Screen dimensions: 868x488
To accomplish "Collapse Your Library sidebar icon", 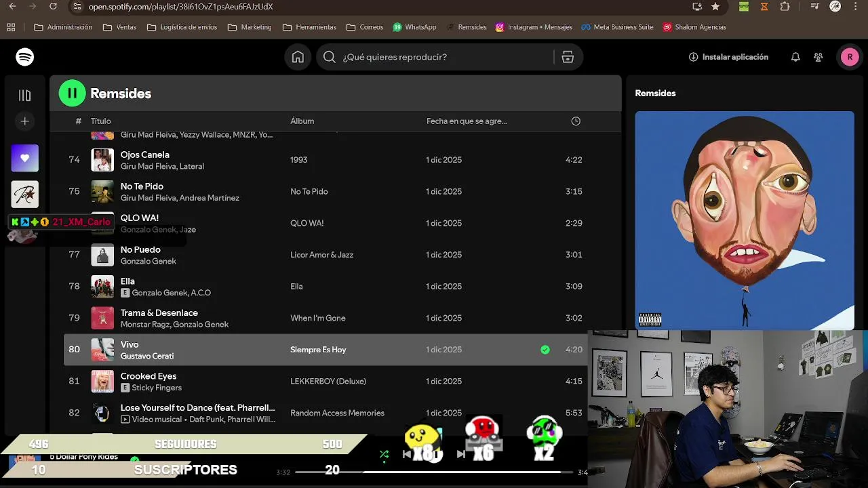I will tap(25, 96).
